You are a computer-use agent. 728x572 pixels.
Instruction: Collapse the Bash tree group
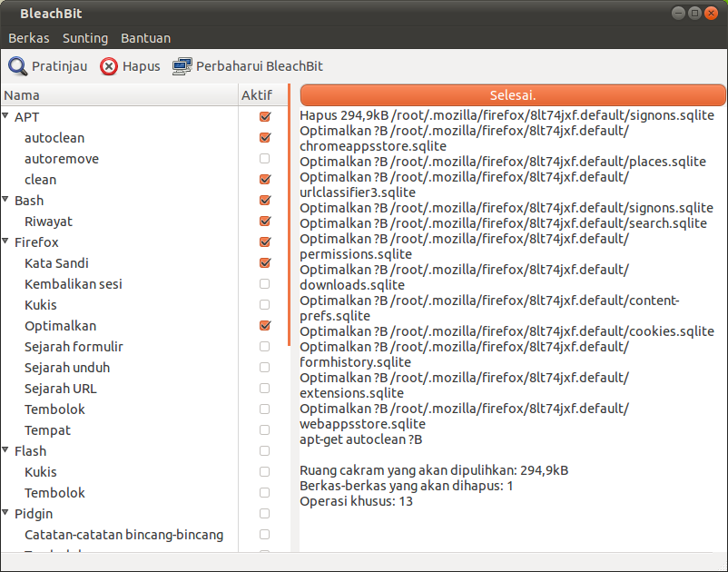point(5,199)
